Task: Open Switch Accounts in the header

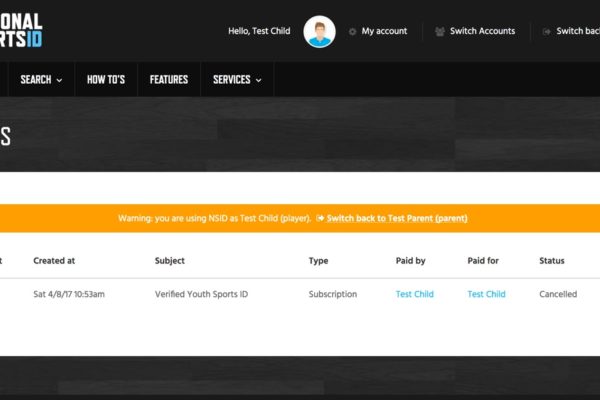Action: click(482, 31)
